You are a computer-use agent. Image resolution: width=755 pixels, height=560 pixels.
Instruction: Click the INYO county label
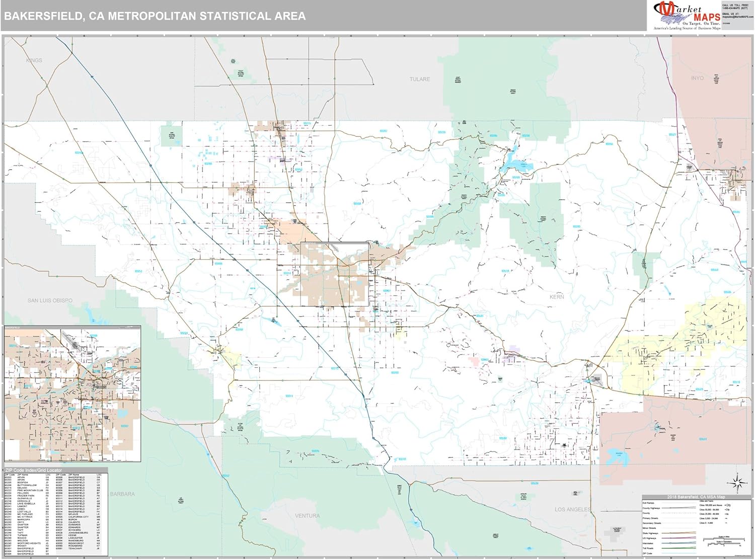coord(697,78)
